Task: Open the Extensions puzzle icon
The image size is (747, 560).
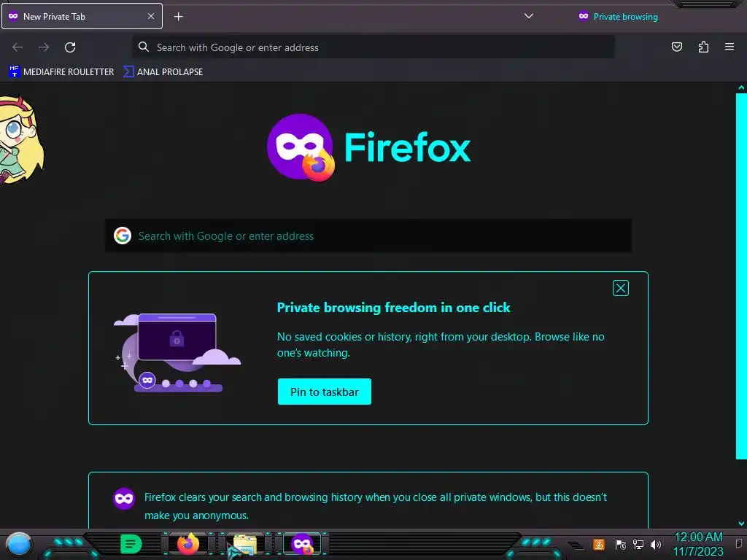Action: point(703,47)
